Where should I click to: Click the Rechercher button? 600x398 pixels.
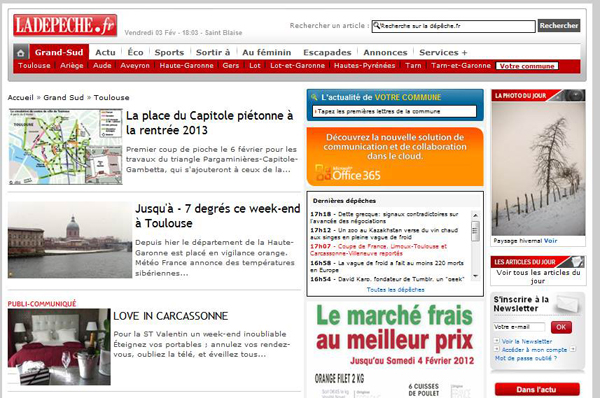click(559, 26)
